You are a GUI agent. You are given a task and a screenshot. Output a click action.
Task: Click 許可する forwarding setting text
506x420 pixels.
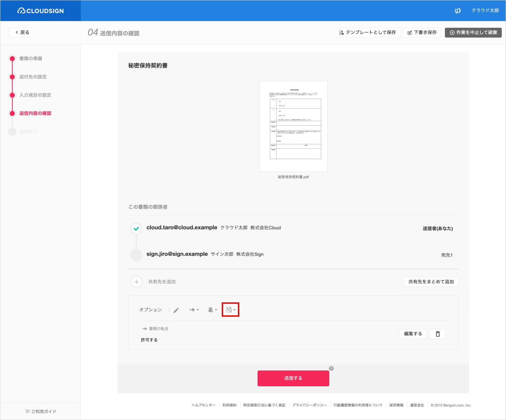point(149,340)
